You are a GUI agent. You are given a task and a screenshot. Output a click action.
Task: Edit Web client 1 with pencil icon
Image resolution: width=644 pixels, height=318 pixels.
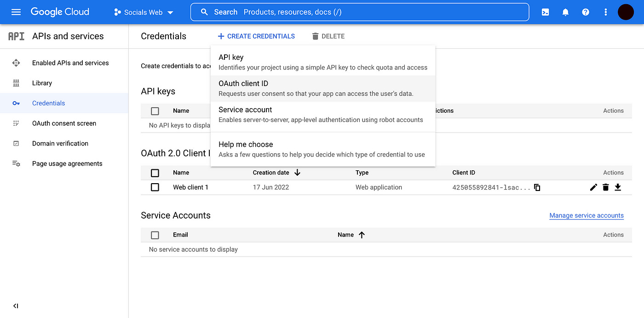click(593, 187)
